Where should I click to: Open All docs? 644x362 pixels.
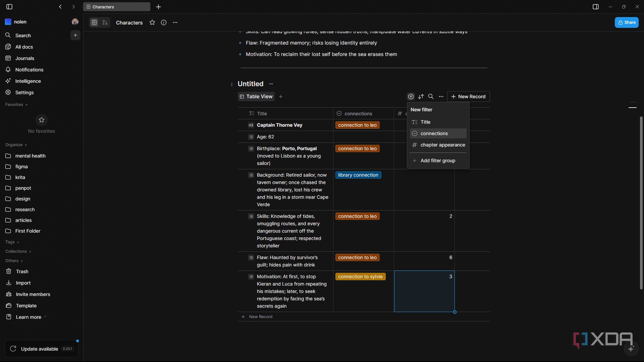42,47
